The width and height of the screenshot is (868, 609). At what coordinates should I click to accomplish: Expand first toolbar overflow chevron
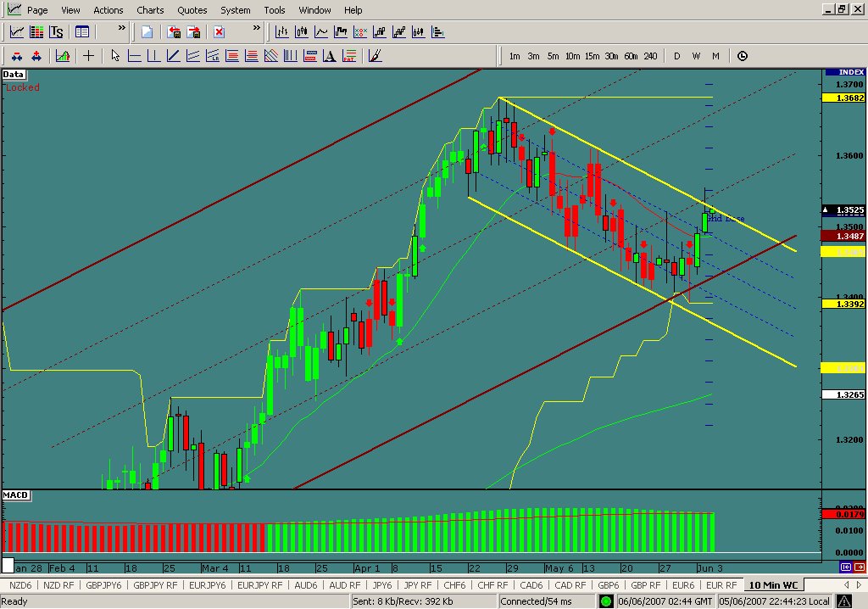pyautogui.click(x=122, y=28)
